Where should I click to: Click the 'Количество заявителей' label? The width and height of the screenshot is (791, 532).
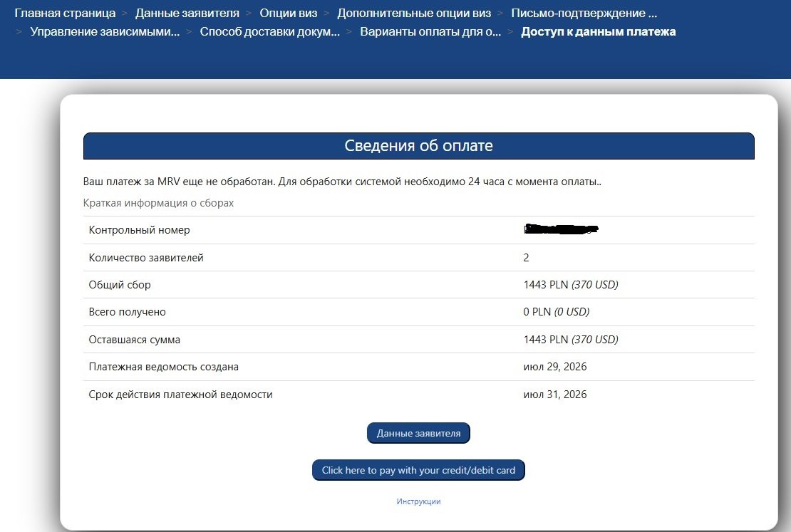(x=146, y=258)
